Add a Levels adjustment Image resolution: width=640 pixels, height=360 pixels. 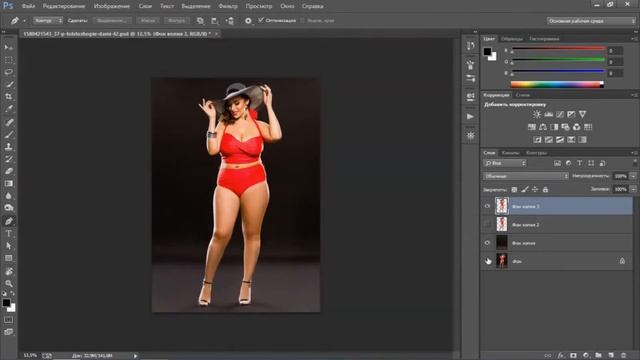tap(548, 114)
